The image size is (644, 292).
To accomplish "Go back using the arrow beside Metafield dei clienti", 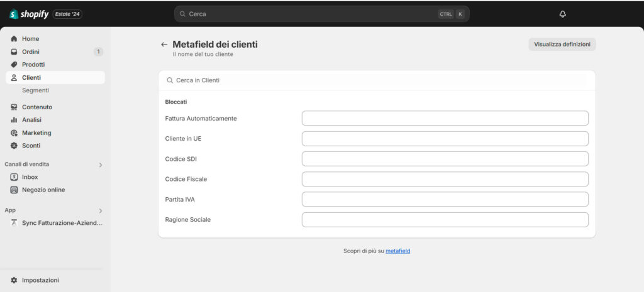I will [164, 45].
